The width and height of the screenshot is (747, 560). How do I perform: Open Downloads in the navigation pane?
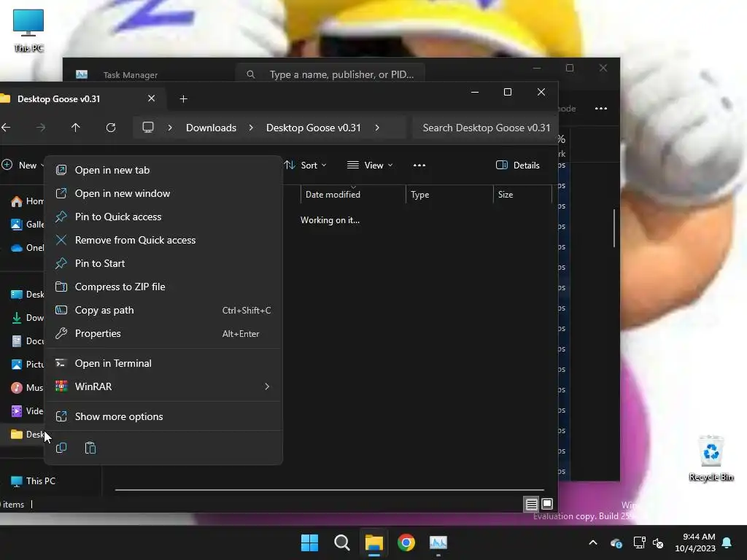coord(27,318)
